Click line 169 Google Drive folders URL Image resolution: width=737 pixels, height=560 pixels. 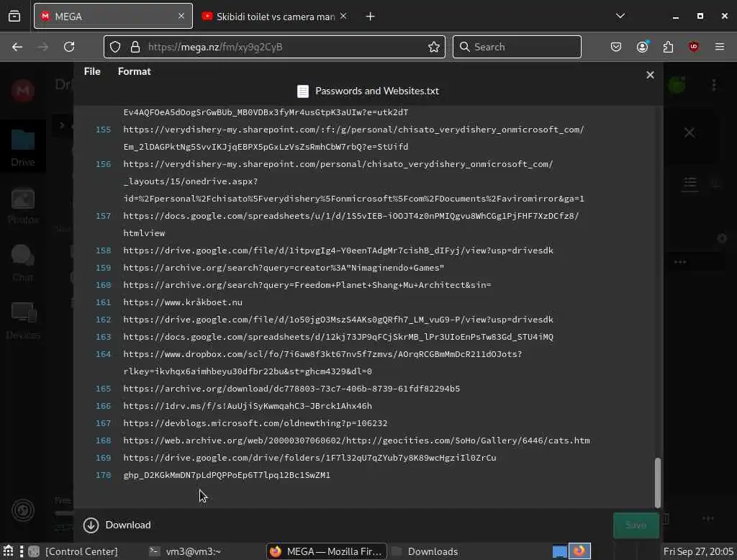(x=309, y=458)
